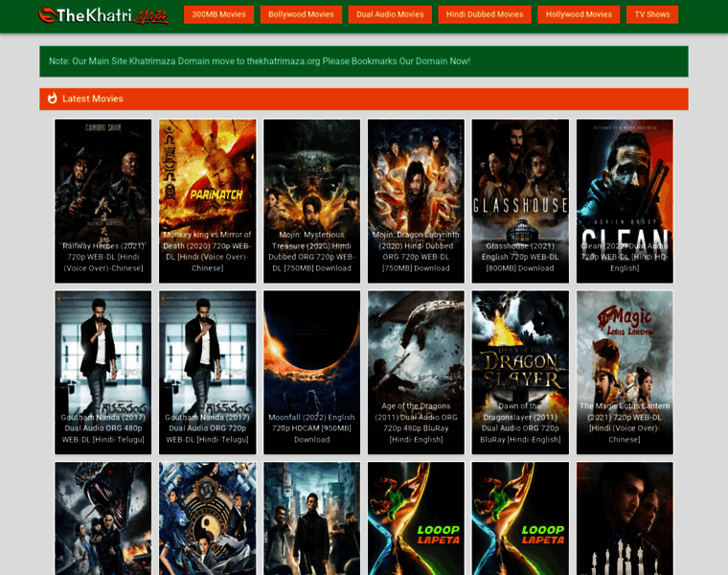
Task: Click the flame icon beside Latest Movies
Action: [x=52, y=99]
